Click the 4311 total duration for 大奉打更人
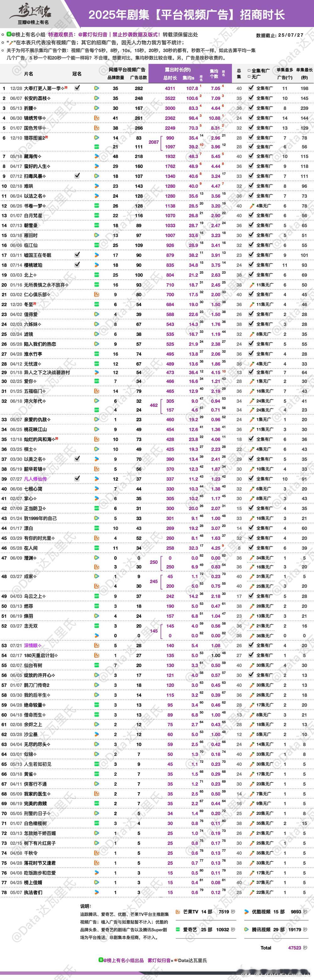This screenshot has width=314, height=980. [170, 88]
